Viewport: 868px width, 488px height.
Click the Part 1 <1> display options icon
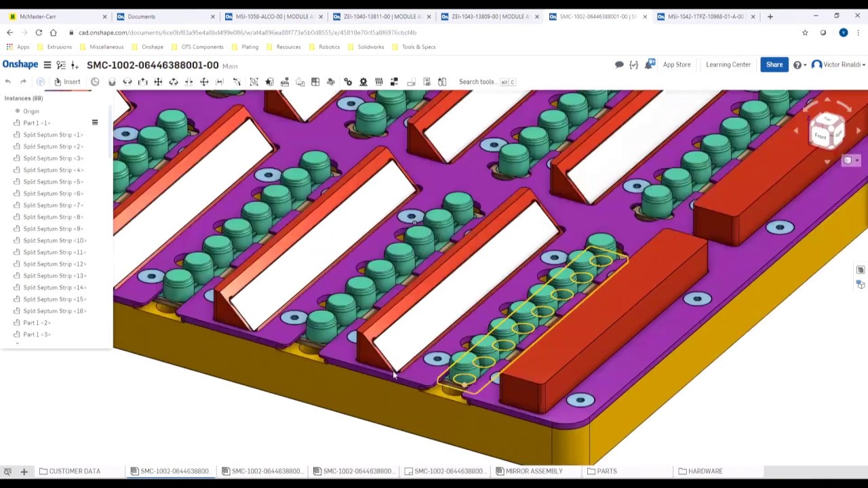[x=95, y=123]
